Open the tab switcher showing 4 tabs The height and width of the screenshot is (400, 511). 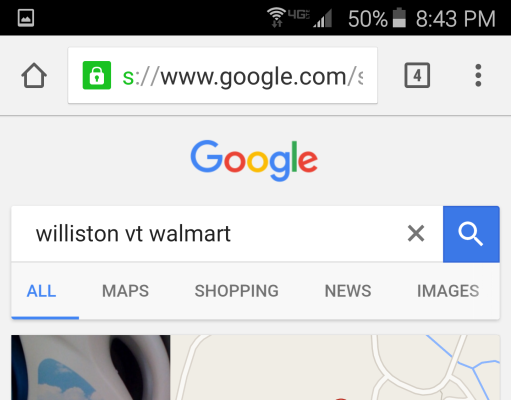417,75
